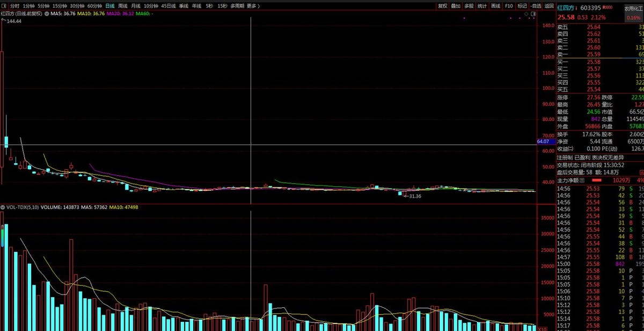Click the 标记 mark button
Image resolution: width=644 pixels, height=331 pixels.
[522, 6]
